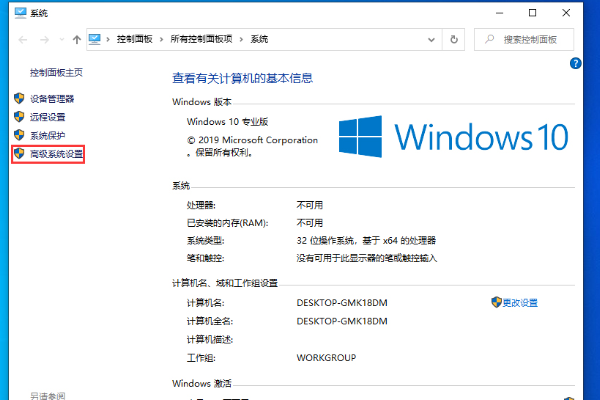Open 系统保护 link
600x400 pixels.
[x=47, y=135]
